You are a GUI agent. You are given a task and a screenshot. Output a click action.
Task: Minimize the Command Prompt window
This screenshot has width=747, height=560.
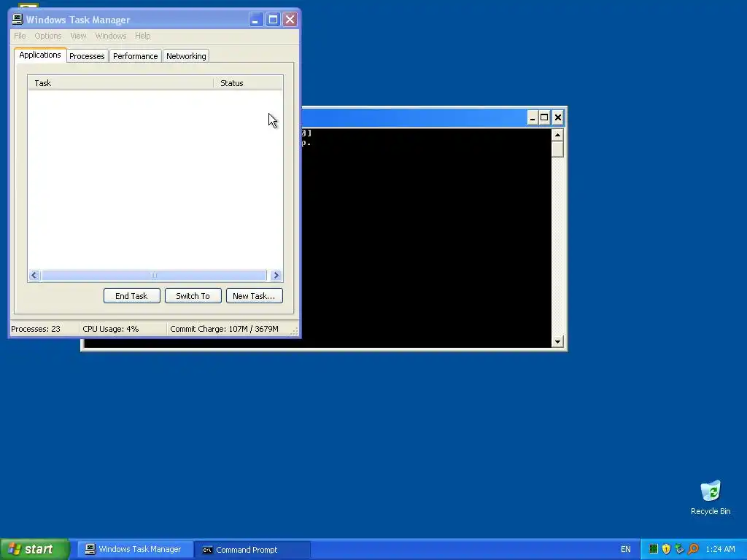click(533, 117)
